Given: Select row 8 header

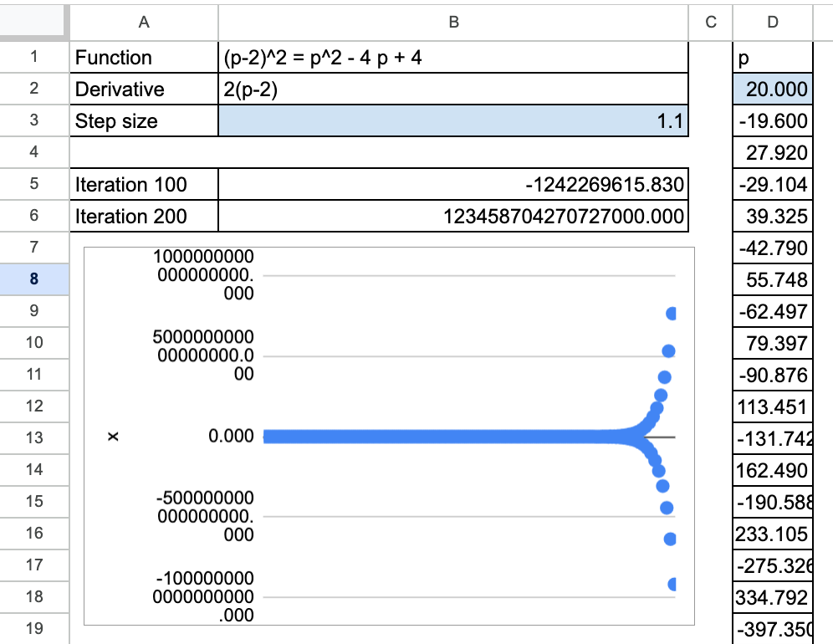Looking at the screenshot, I should coord(33,279).
